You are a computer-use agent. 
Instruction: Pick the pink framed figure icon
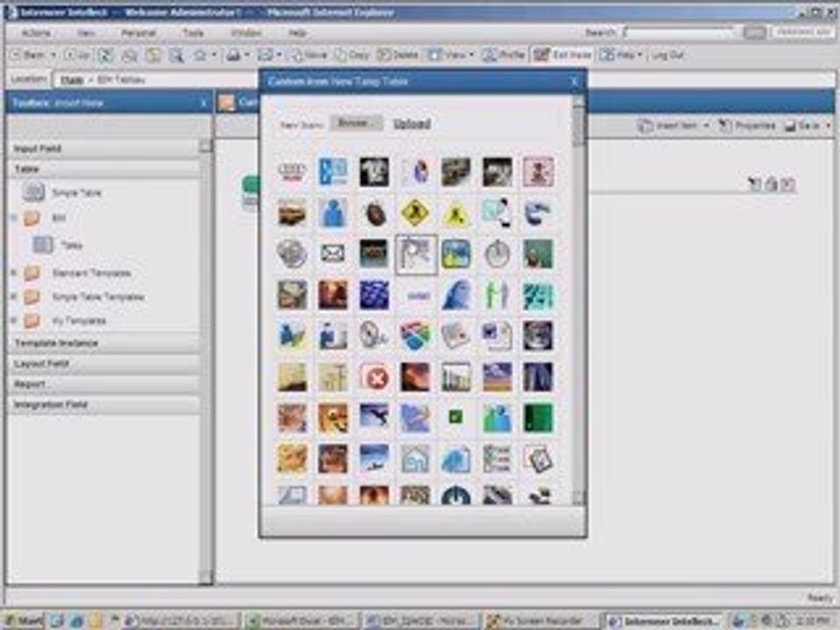[x=538, y=172]
